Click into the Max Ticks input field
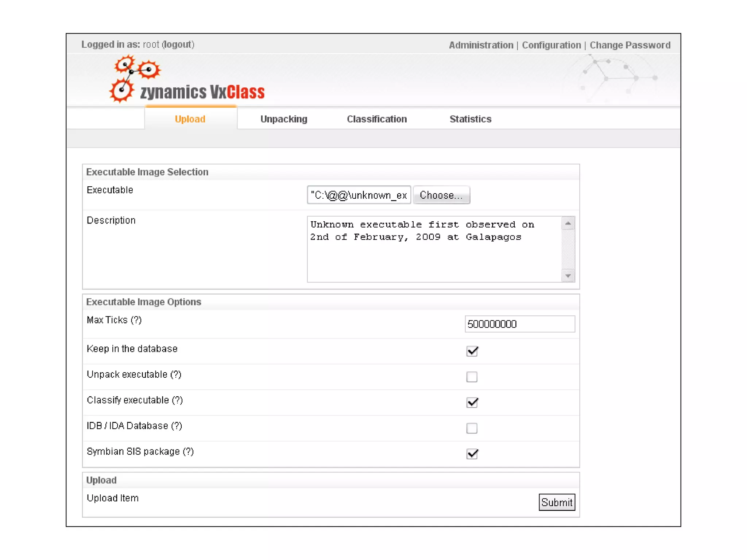The height and width of the screenshot is (560, 747). (x=519, y=324)
